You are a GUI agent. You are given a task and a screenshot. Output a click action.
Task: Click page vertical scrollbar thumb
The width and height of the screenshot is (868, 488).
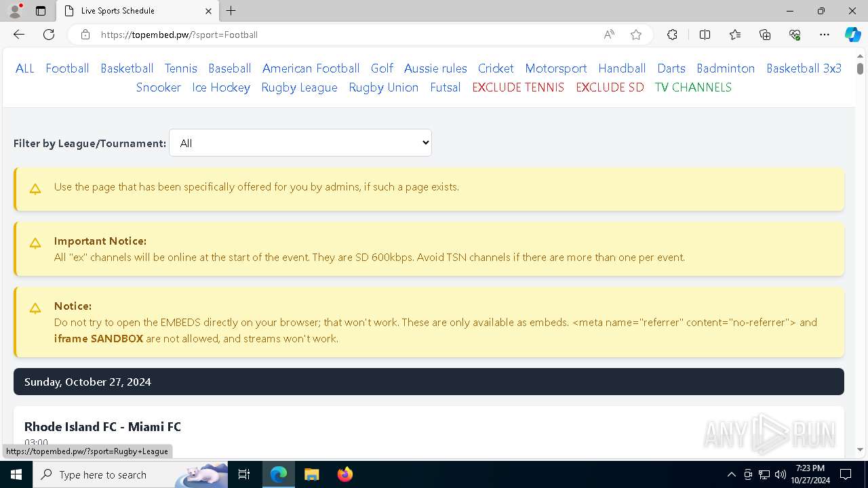coord(860,68)
